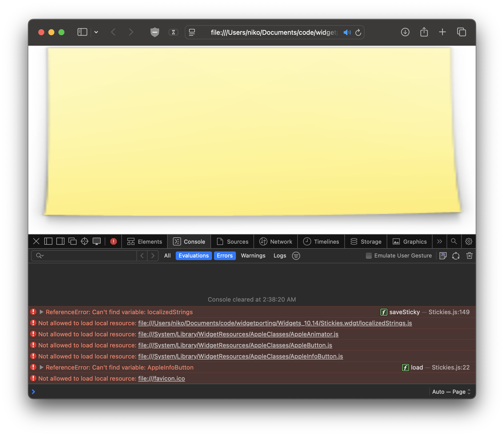
Task: Open the console filter options circle icon
Action: [296, 256]
